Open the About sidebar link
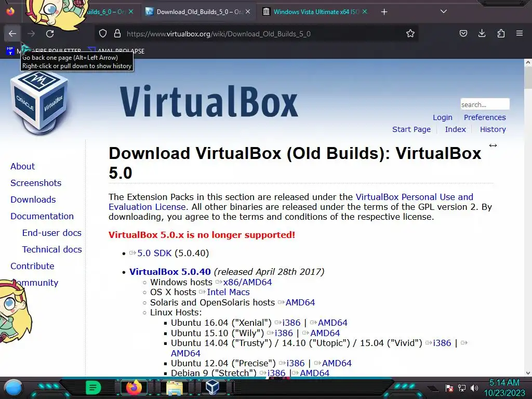This screenshot has height=399, width=532. point(22,166)
